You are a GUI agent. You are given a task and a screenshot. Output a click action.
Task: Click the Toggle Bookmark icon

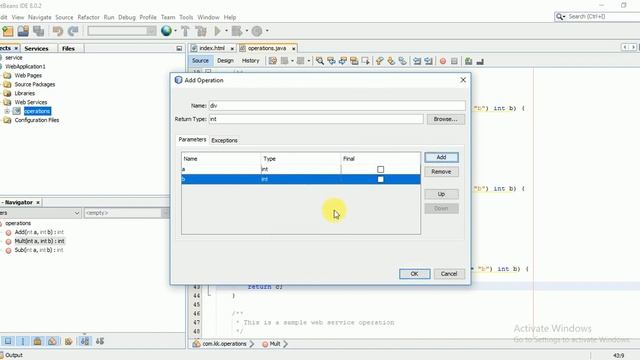pos(402,61)
